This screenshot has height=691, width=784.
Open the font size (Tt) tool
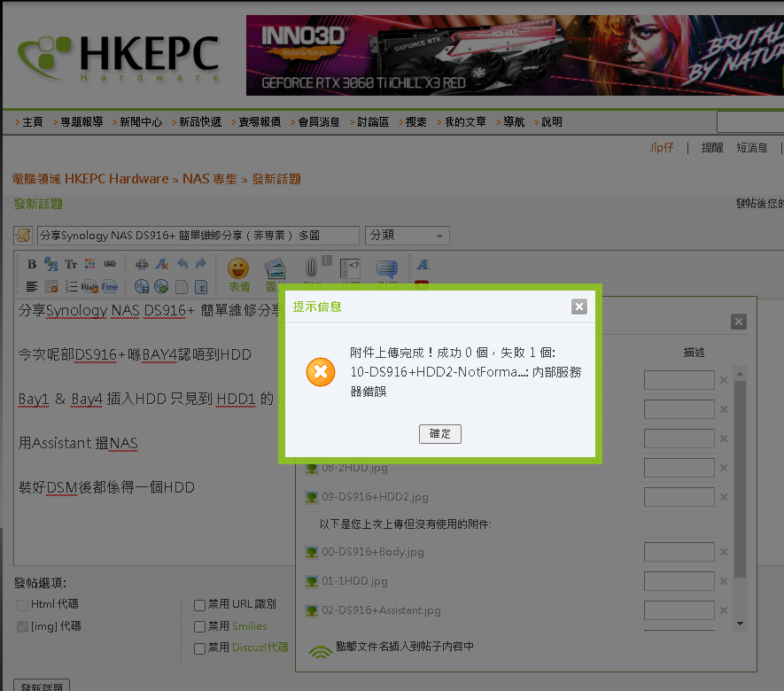point(71,264)
